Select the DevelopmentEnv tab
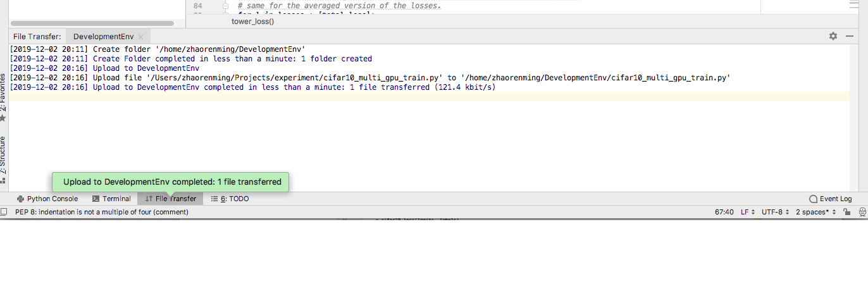This screenshot has height=291, width=868. [x=103, y=37]
